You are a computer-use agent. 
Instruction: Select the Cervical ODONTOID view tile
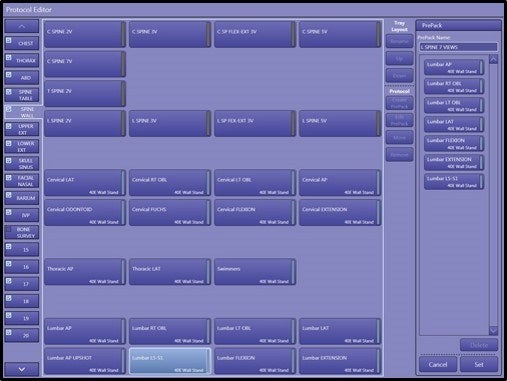click(x=85, y=213)
